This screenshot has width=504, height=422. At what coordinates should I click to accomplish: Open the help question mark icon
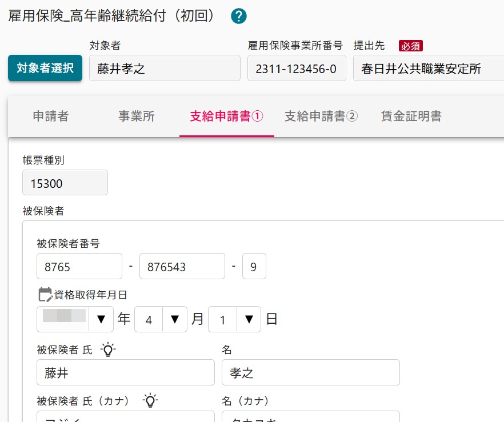(238, 16)
